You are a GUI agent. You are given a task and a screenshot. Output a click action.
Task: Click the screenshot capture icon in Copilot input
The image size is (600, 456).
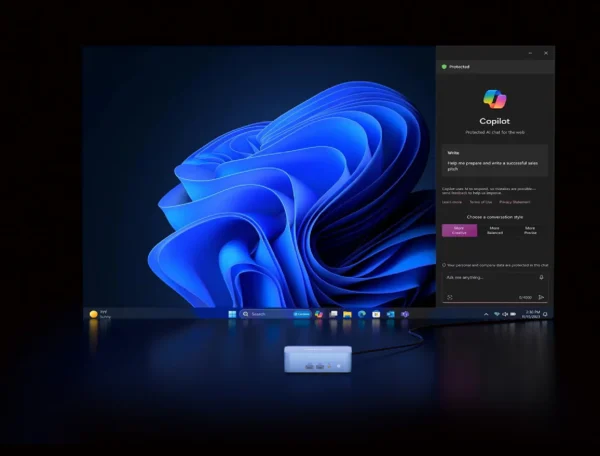(x=450, y=297)
